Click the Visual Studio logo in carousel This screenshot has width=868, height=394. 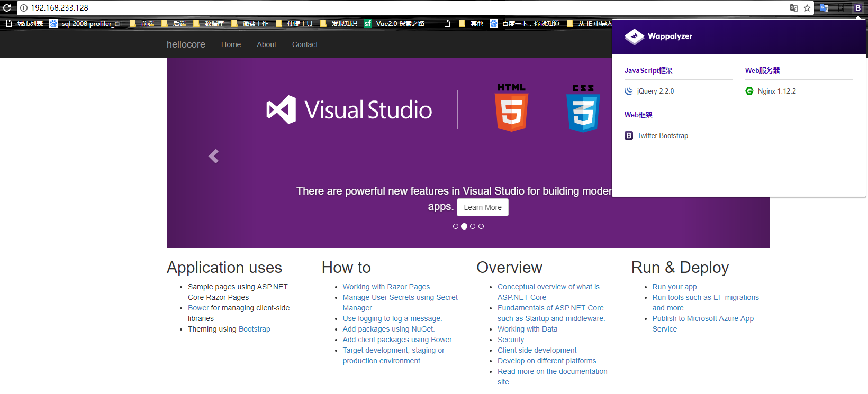pyautogui.click(x=349, y=110)
